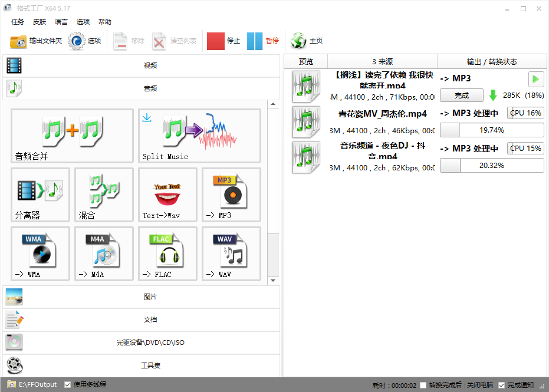Expand the 图片 category section
This screenshot has height=392, width=549.
(x=142, y=297)
